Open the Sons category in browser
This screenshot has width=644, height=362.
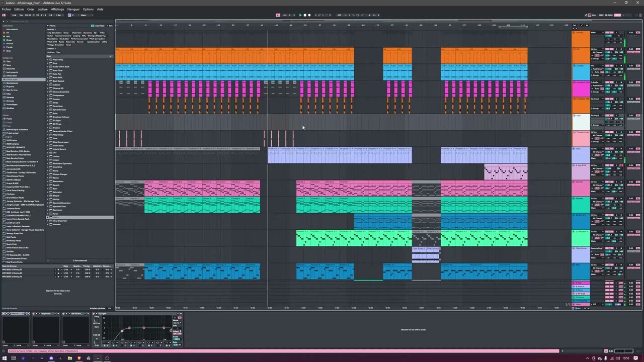(x=9, y=65)
